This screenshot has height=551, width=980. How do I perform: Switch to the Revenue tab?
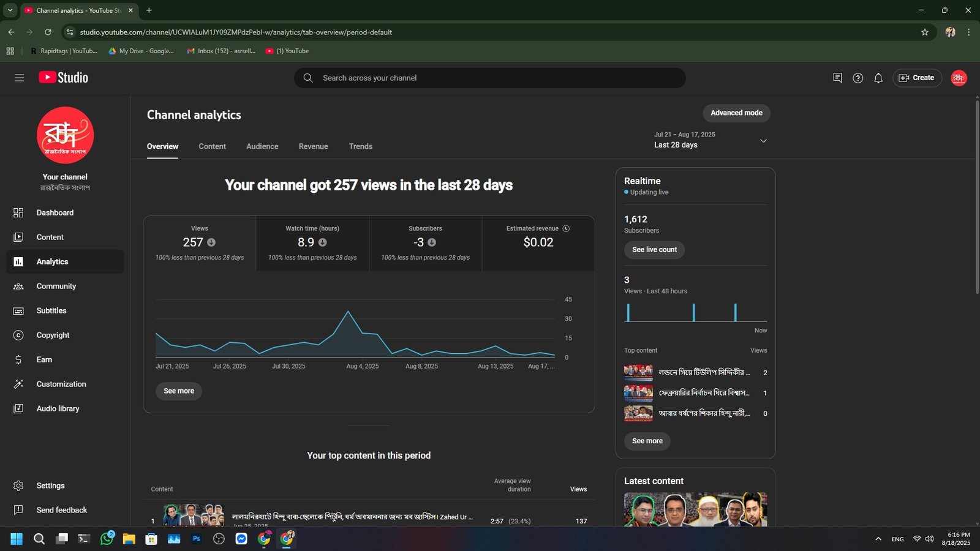coord(314,146)
